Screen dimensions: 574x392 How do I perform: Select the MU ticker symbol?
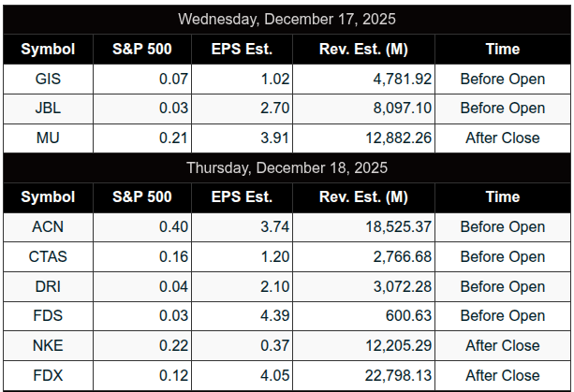(x=49, y=138)
